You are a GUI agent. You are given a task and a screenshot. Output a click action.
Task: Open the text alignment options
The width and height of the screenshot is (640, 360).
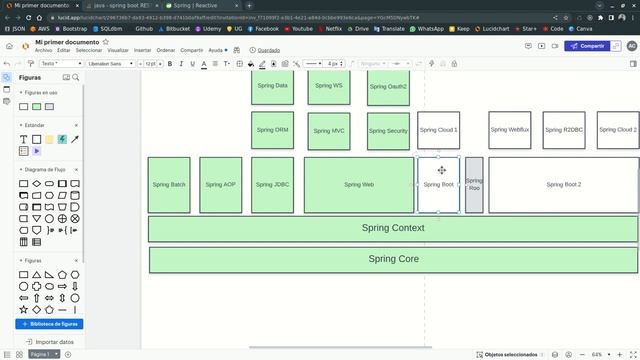[x=215, y=64]
